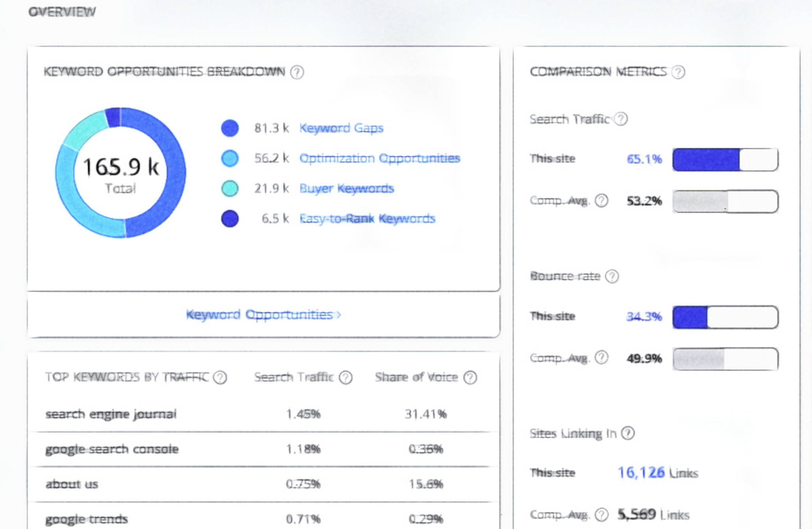812x529 pixels.
Task: Click help icon beside Keyword Opportunities Breakdown
Action: [x=297, y=72]
